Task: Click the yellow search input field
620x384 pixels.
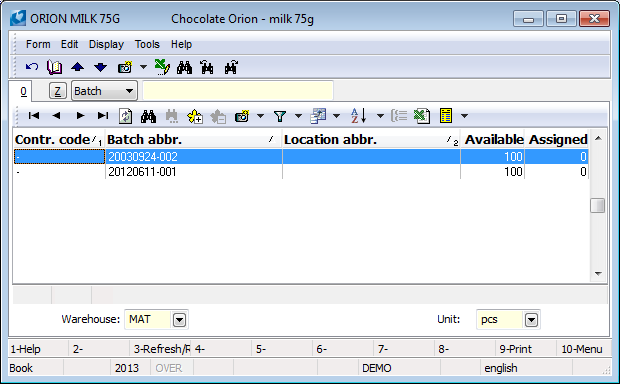Action: tap(238, 91)
